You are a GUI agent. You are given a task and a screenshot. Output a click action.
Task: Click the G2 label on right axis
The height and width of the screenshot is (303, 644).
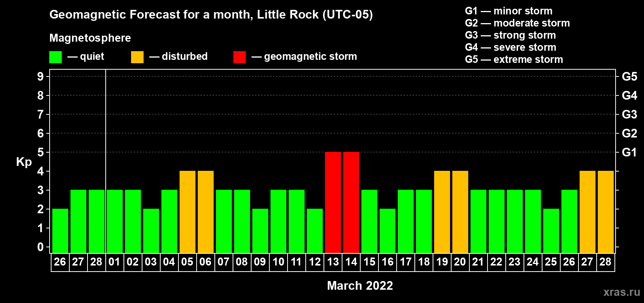point(630,133)
